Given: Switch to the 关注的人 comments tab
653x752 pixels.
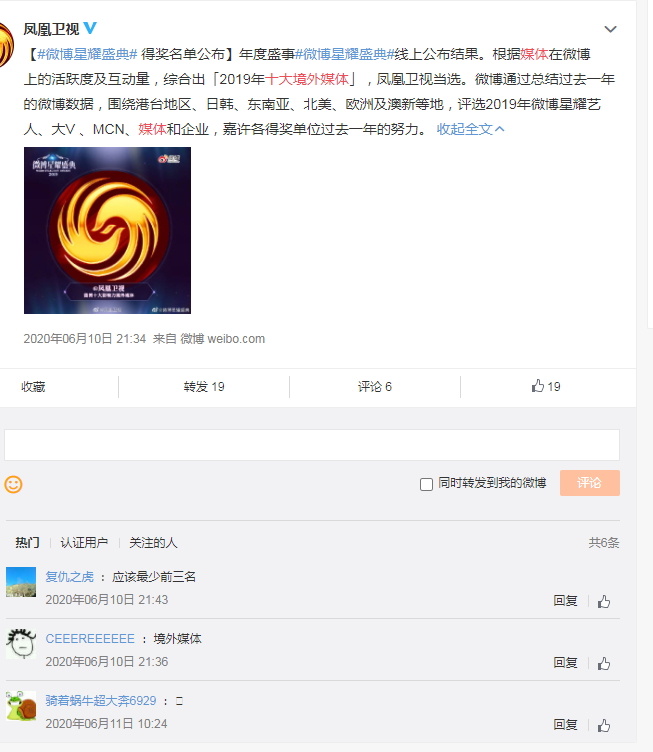Looking at the screenshot, I should coord(153,542).
